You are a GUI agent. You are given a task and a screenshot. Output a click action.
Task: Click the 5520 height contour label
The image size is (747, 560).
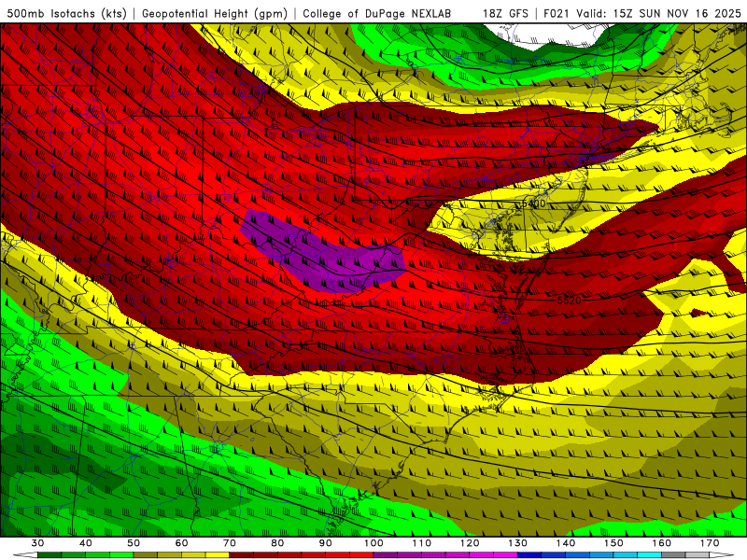[x=570, y=301]
